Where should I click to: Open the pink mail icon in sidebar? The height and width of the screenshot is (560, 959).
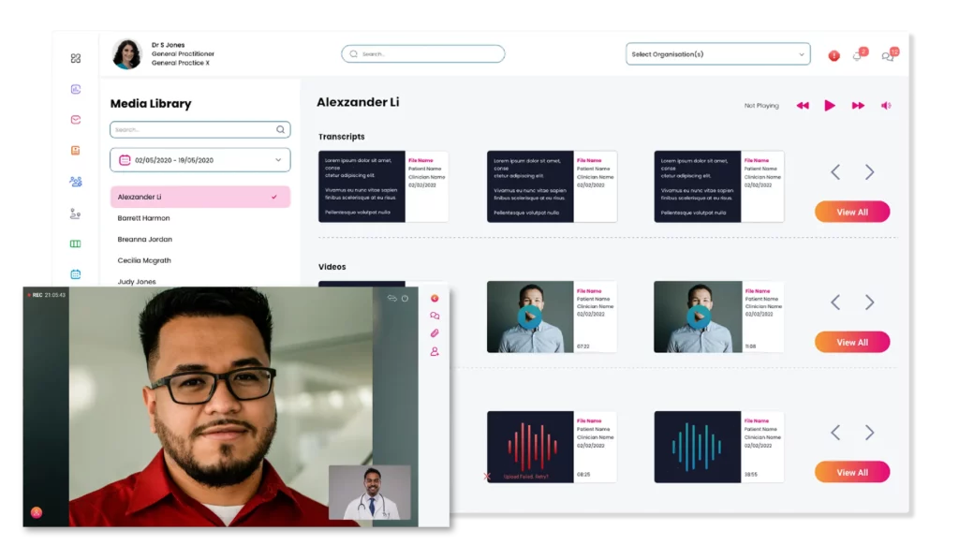coord(75,120)
